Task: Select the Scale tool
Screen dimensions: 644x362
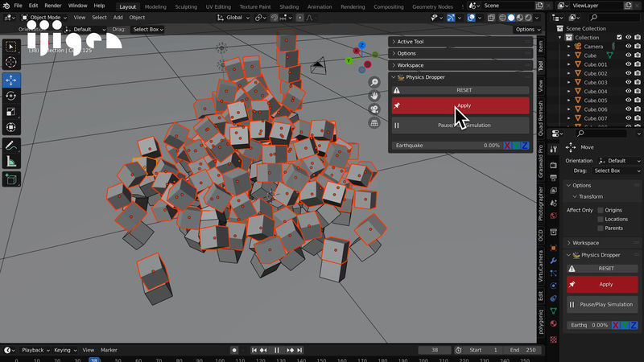Action: point(11,112)
